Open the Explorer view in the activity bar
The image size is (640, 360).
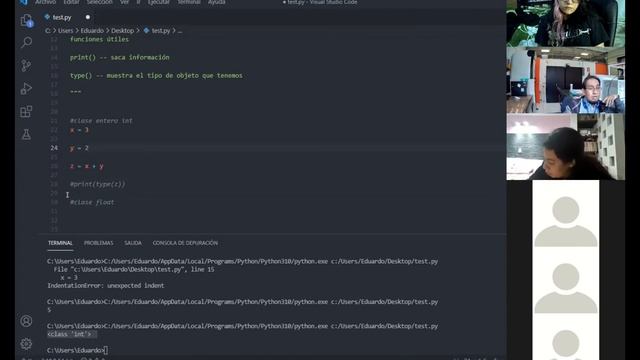27,20
